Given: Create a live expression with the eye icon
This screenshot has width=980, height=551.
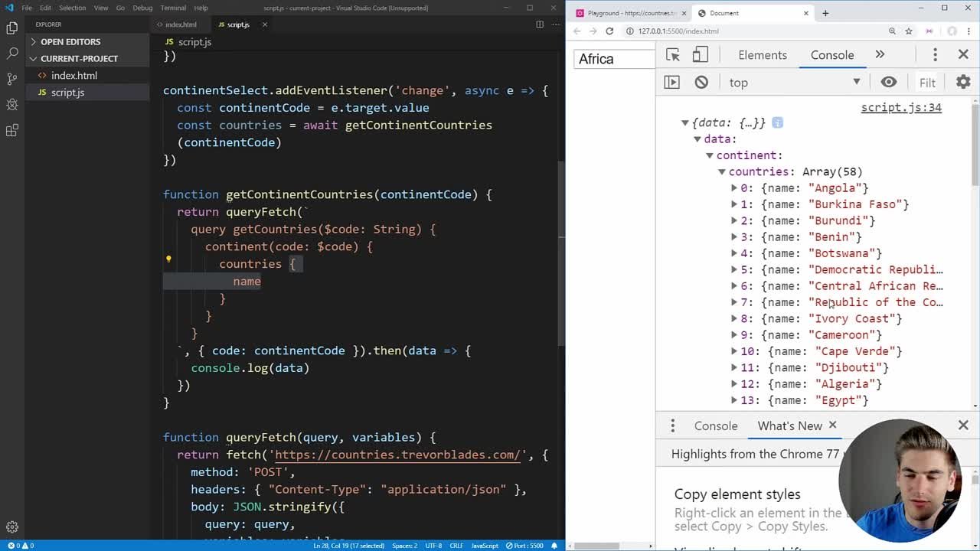Looking at the screenshot, I should [x=889, y=82].
